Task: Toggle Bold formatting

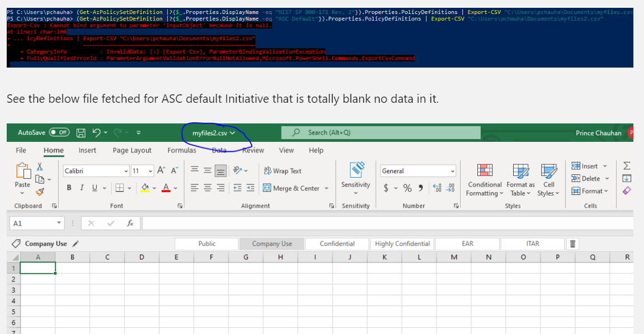Action: [x=69, y=188]
